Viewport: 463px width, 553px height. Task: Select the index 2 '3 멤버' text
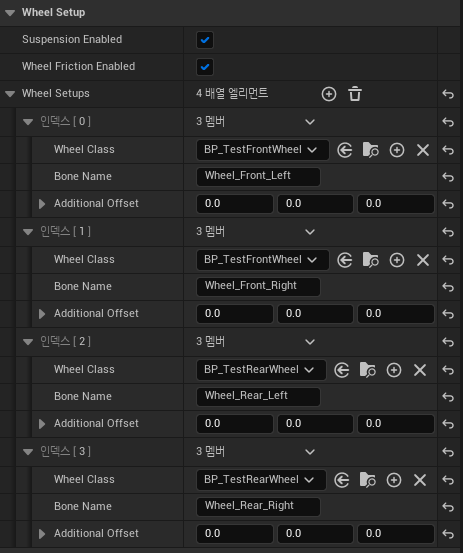[x=211, y=341]
